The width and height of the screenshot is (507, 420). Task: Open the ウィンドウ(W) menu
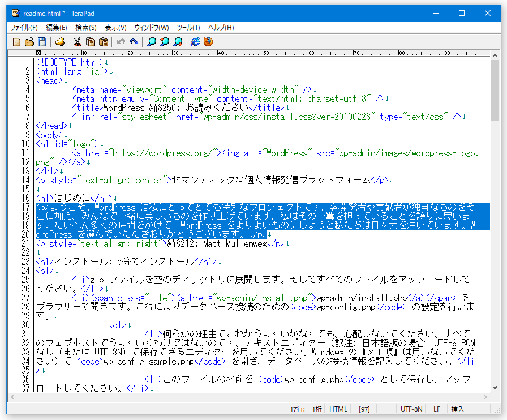point(152,28)
